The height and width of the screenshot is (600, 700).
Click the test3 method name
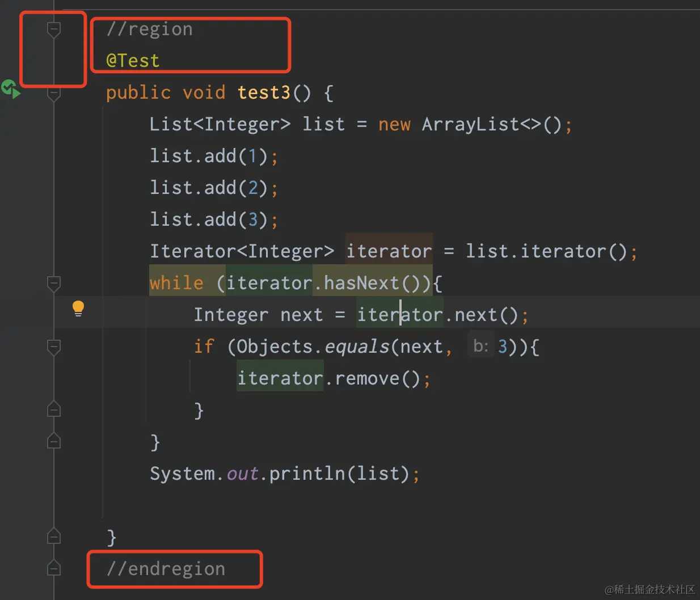264,92
